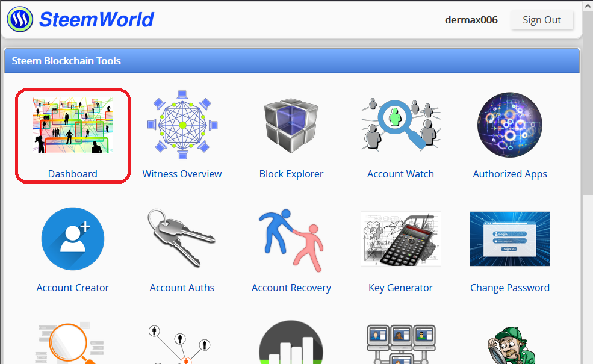593x364 pixels.
Task: Click the vertical scrollbar thumb
Action: (588, 103)
